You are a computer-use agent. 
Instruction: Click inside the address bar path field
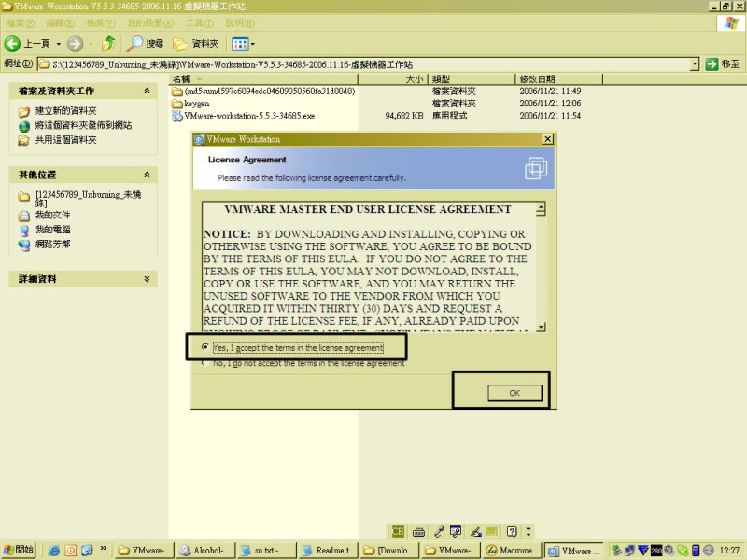pos(364,64)
